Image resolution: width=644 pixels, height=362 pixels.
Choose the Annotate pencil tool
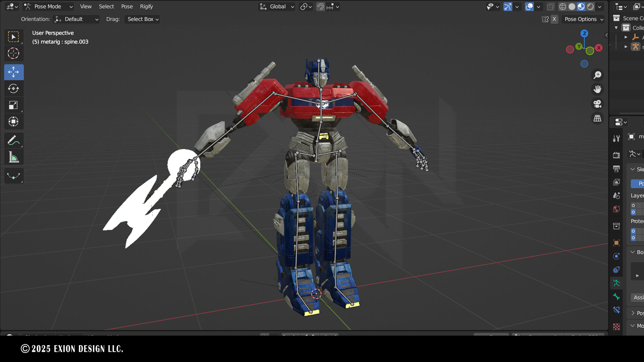14,140
